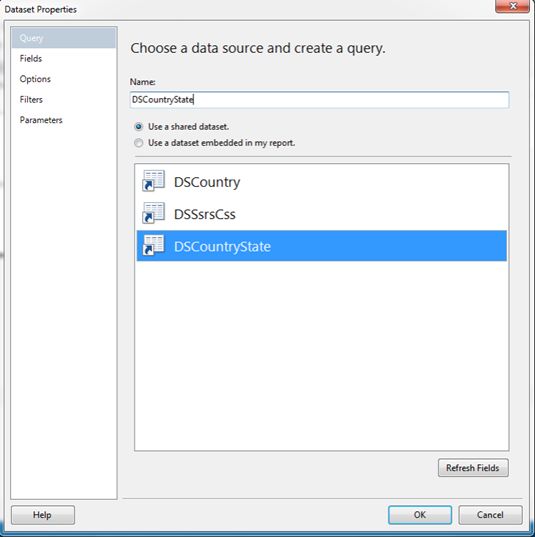Select the DSCountry dataset name
The width and height of the screenshot is (535, 537).
tap(207, 182)
